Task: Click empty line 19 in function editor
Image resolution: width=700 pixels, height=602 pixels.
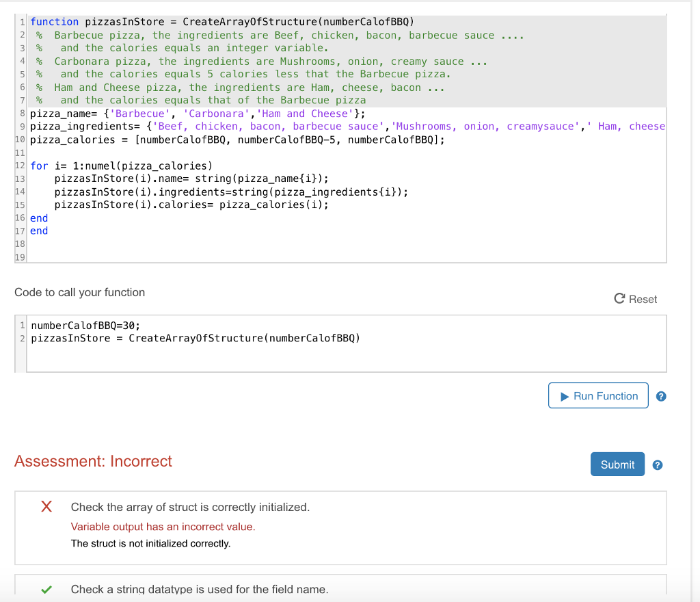Action: point(347,257)
